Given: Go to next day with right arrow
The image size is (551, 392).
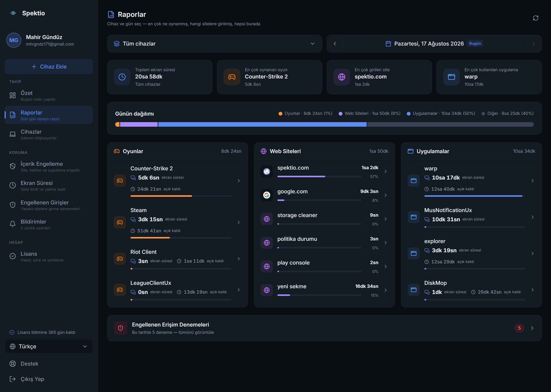Looking at the screenshot, I should tap(533, 44).
